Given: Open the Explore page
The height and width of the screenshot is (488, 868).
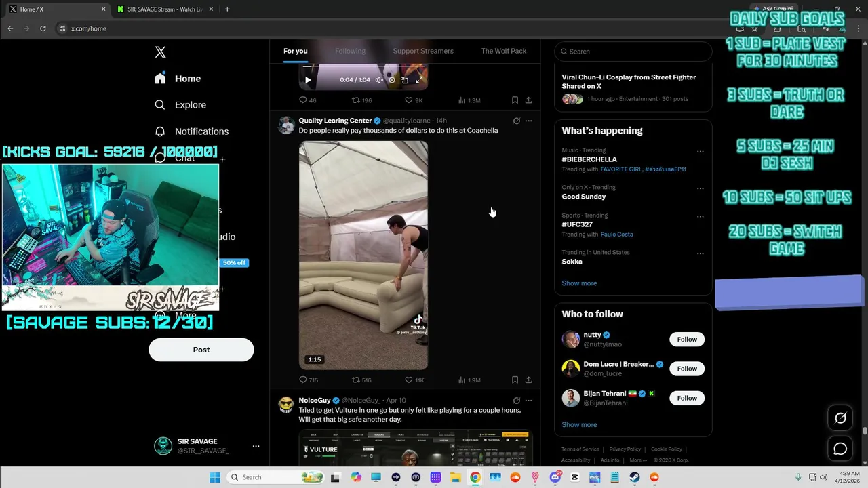Looking at the screenshot, I should pyautogui.click(x=180, y=105).
